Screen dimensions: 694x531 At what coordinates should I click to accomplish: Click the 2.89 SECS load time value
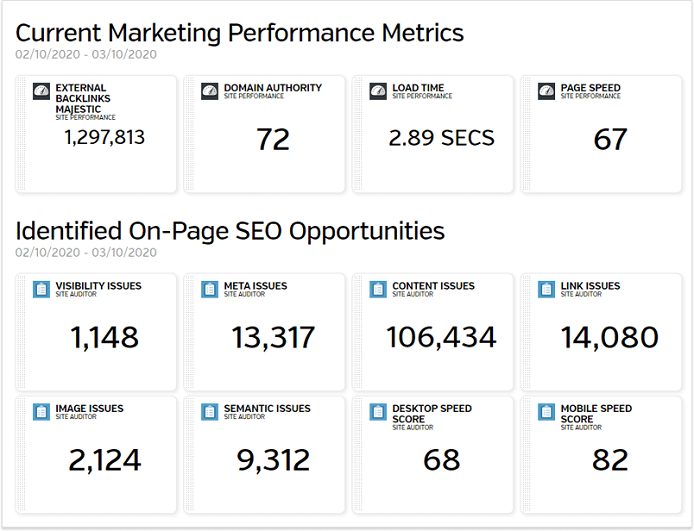click(441, 138)
